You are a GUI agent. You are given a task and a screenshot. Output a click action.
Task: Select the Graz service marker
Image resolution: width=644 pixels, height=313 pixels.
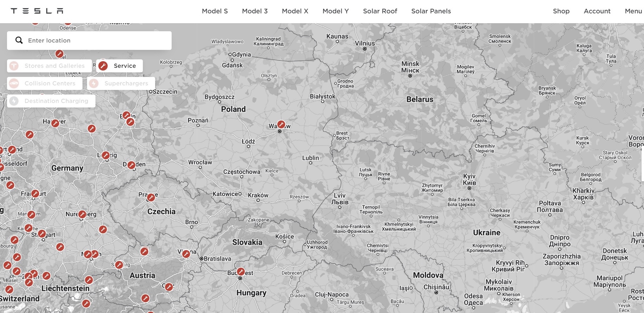click(x=169, y=287)
